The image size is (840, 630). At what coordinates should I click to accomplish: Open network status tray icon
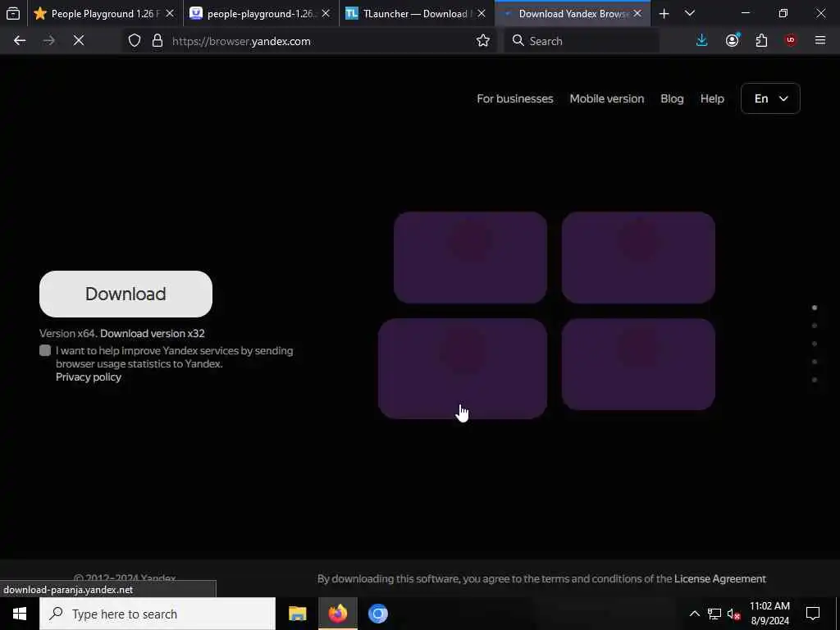tap(714, 614)
